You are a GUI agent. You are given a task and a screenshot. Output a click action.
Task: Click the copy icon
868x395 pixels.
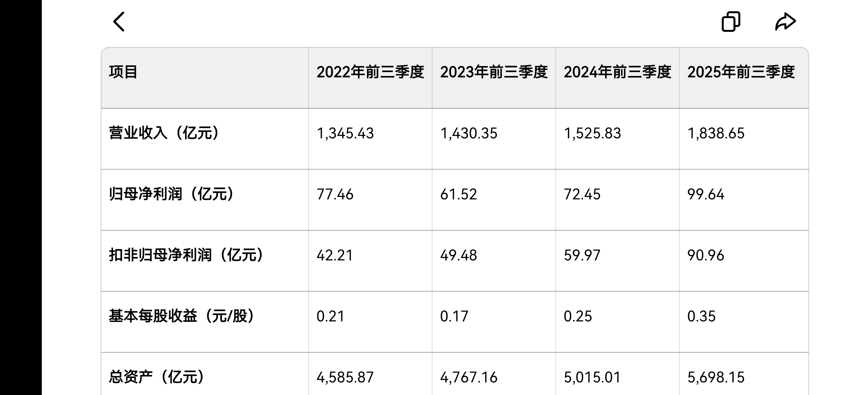click(731, 22)
